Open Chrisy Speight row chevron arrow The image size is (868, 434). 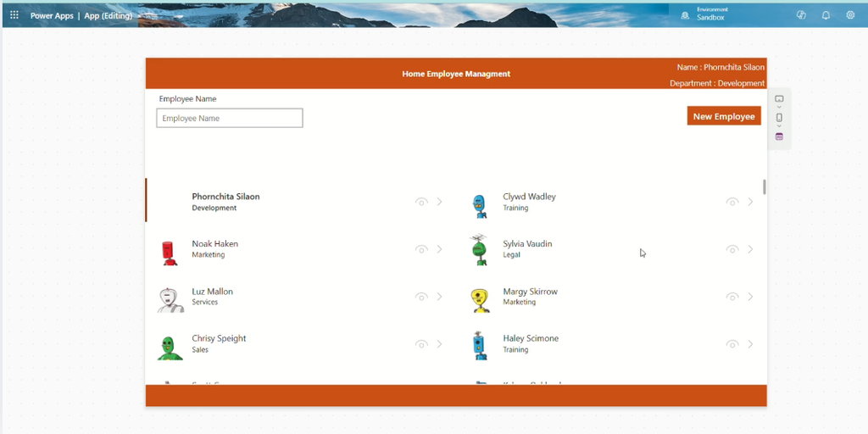(x=440, y=344)
